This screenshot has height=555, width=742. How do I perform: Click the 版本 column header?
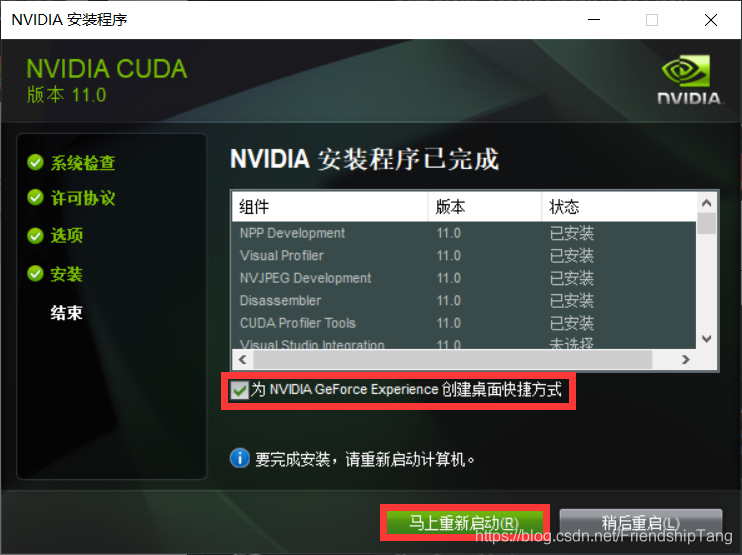(485, 207)
